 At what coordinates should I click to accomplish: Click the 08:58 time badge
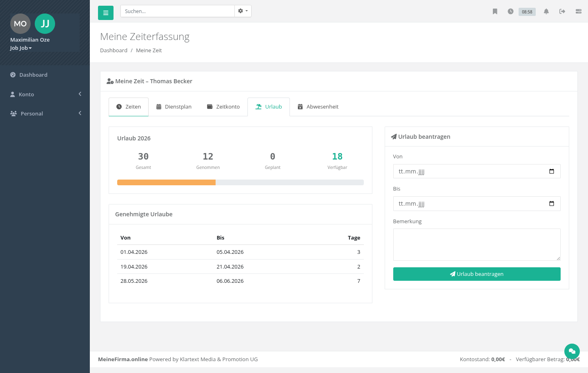[x=527, y=12]
